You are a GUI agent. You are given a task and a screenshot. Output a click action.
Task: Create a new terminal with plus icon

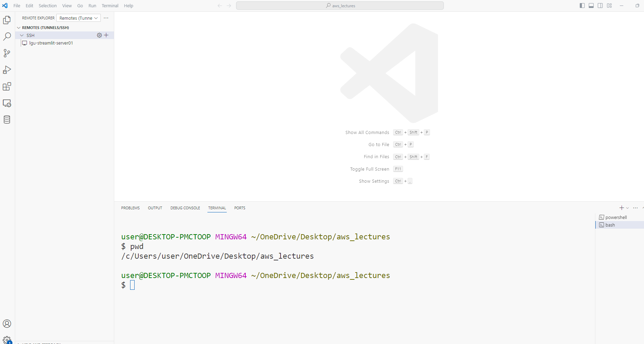(x=622, y=208)
